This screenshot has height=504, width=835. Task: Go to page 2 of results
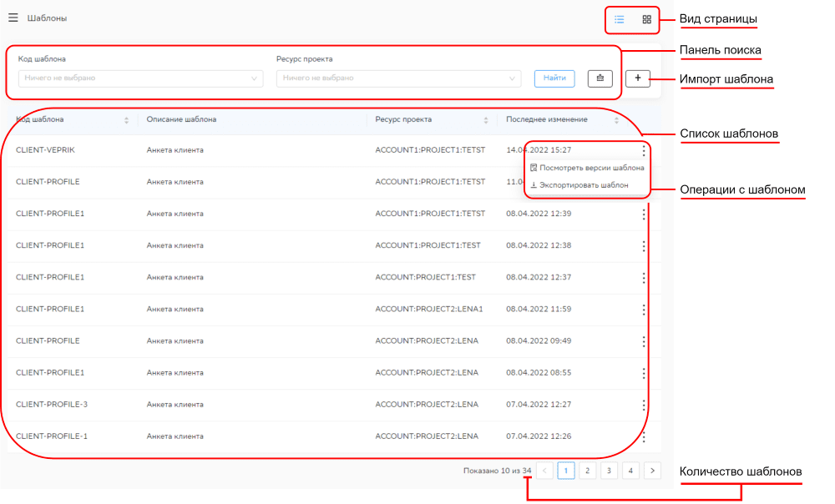tap(587, 471)
